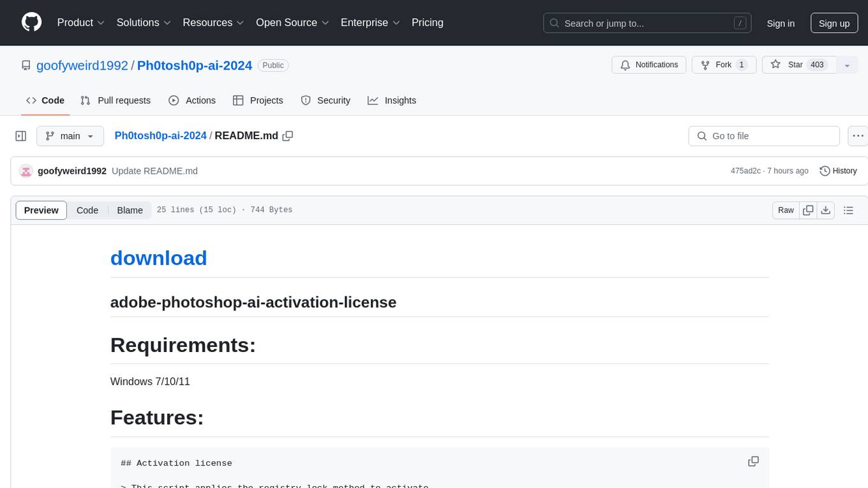Fork the repository
This screenshot has width=868, height=488.
(724, 65)
